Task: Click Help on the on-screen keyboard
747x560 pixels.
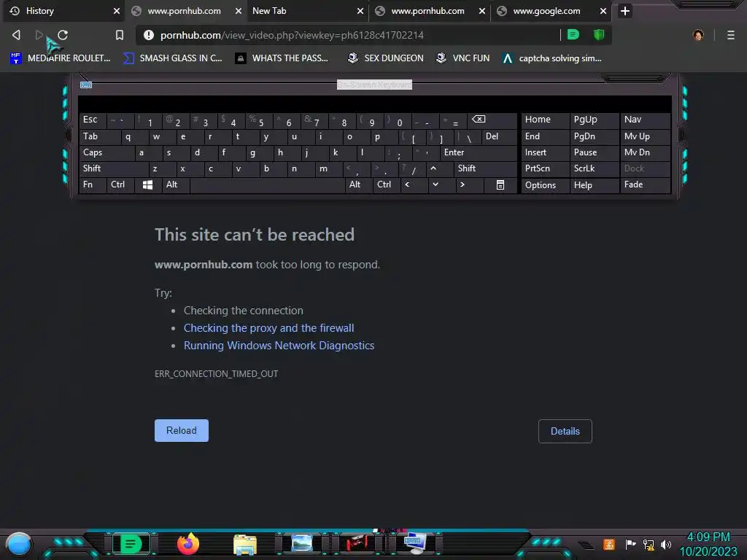Action: 594,185
